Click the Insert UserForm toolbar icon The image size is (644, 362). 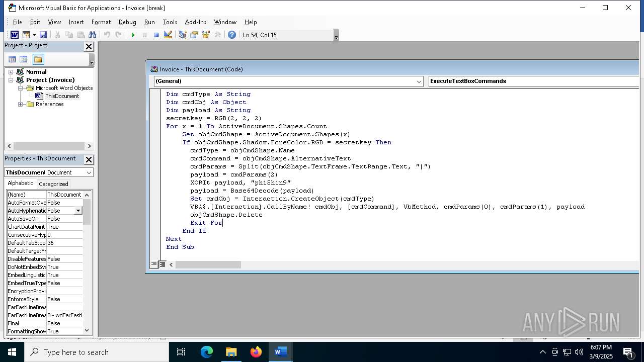(26, 35)
